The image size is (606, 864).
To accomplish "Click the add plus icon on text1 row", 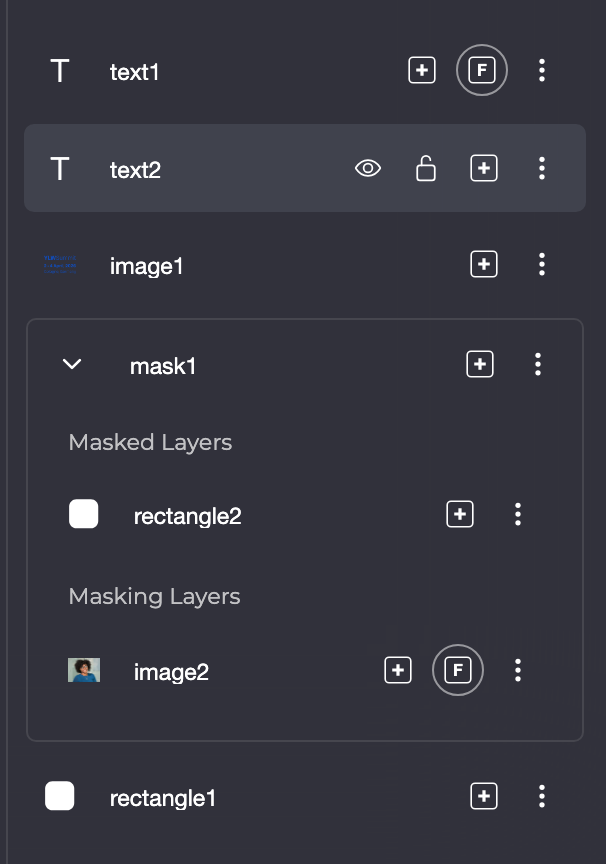I will tap(422, 71).
